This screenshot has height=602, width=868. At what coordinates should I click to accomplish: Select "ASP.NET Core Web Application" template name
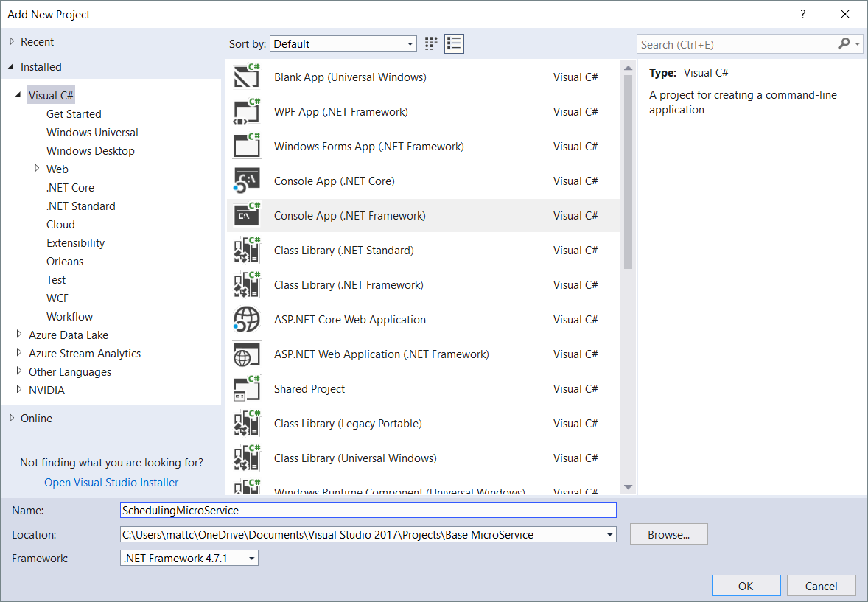350,320
